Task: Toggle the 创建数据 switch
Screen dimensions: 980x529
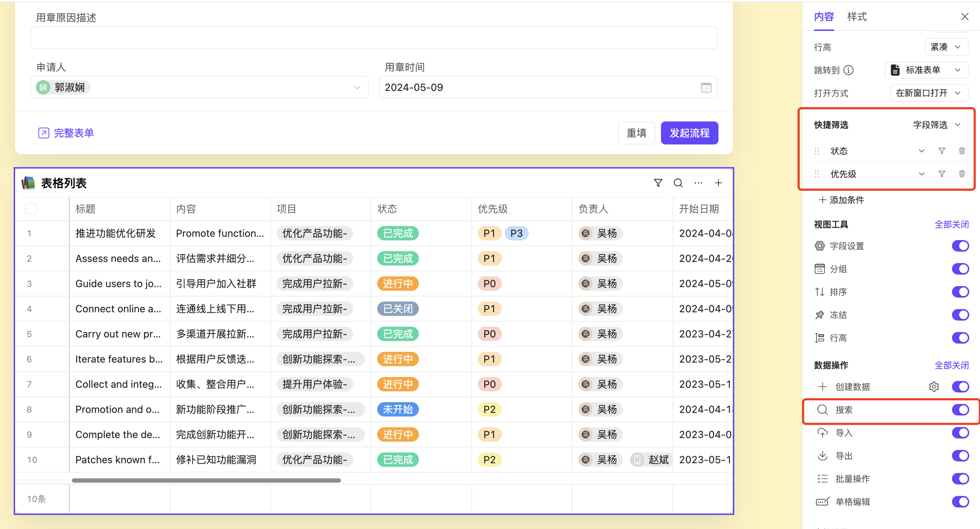Action: pyautogui.click(x=960, y=387)
